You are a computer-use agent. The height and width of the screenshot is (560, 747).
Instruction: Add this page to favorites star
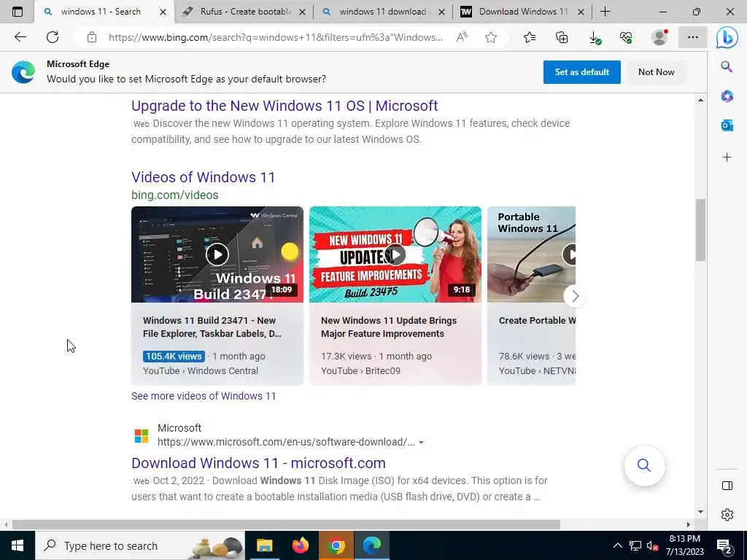click(491, 37)
